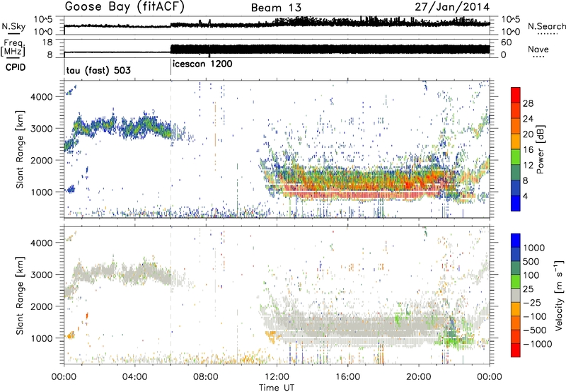Click the 12:00 time axis tick label
The width and height of the screenshot is (566, 392).
(277, 377)
